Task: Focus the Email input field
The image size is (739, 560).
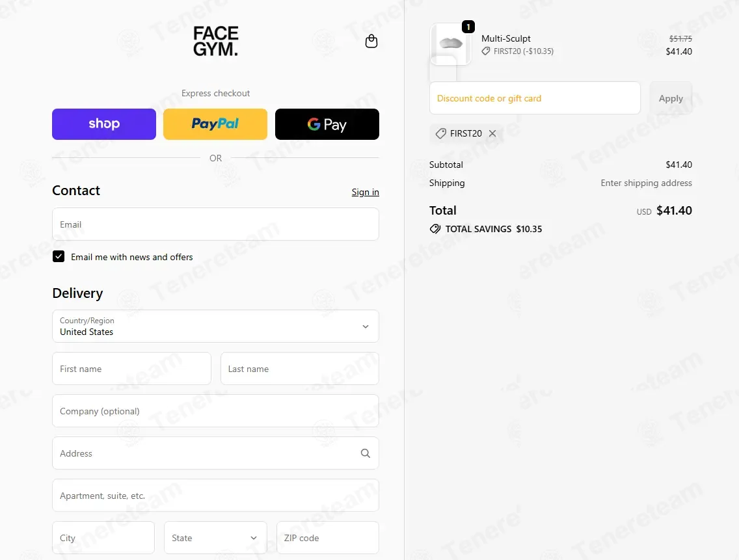Action: point(215,224)
